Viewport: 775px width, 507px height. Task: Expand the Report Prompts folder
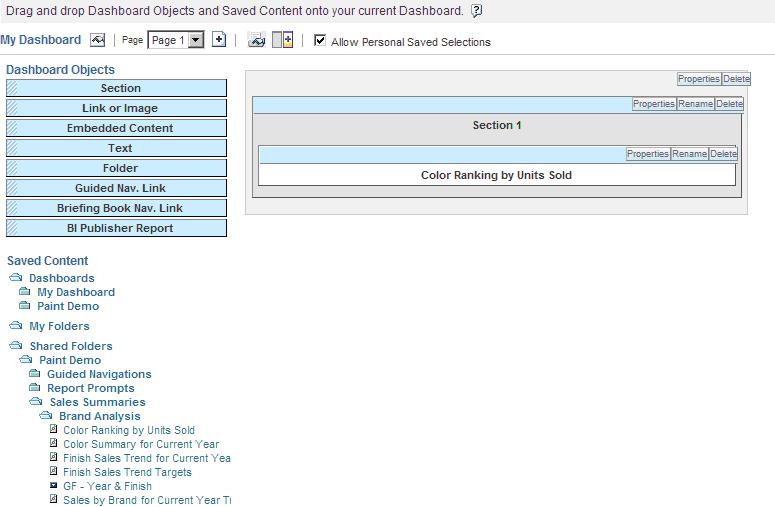tap(35, 388)
